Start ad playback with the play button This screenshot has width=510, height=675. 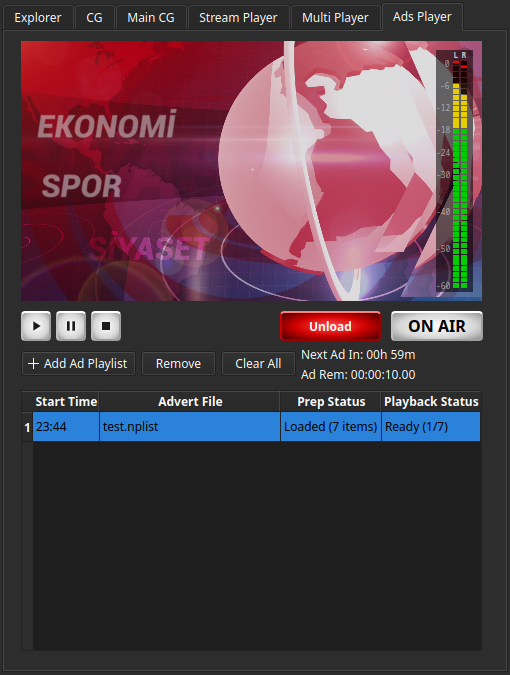click(36, 326)
